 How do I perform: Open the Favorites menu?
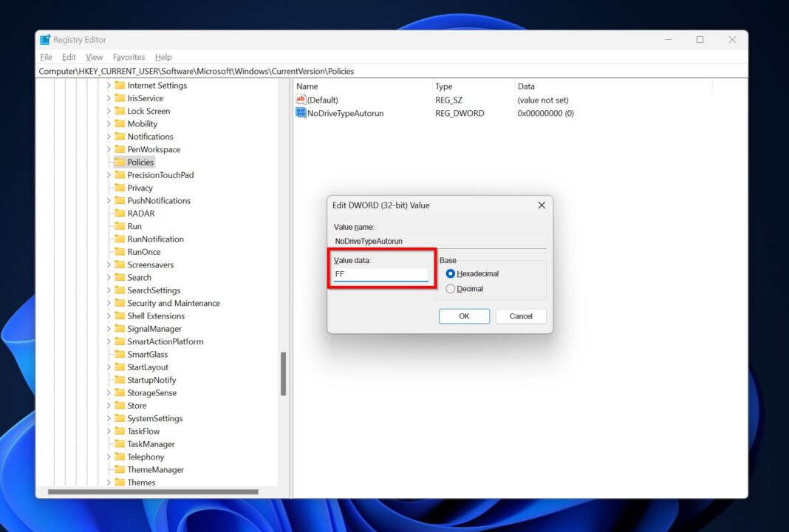coord(129,57)
